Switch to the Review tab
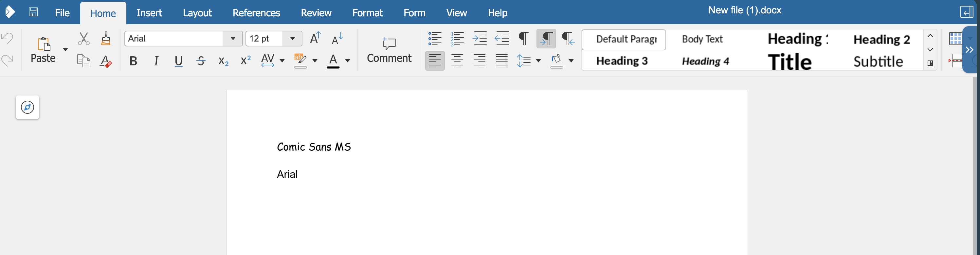Viewport: 980px width, 255px height. click(x=316, y=13)
